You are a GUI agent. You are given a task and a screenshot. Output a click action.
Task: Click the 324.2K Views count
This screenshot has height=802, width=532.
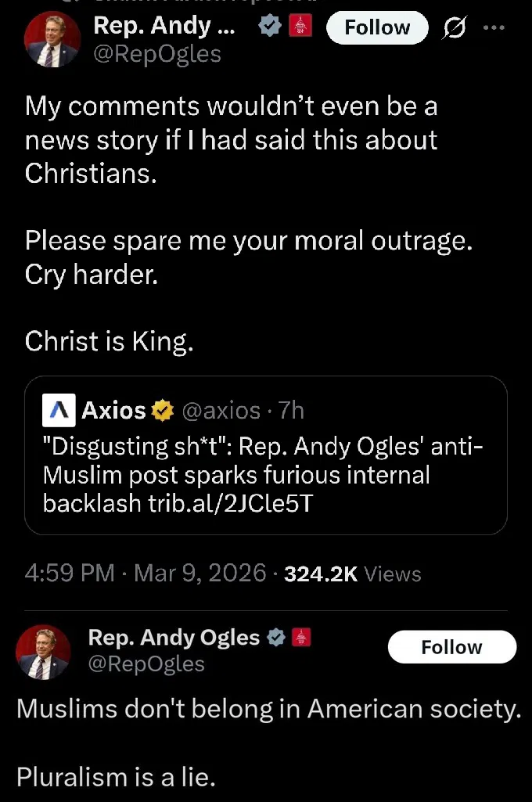(352, 574)
